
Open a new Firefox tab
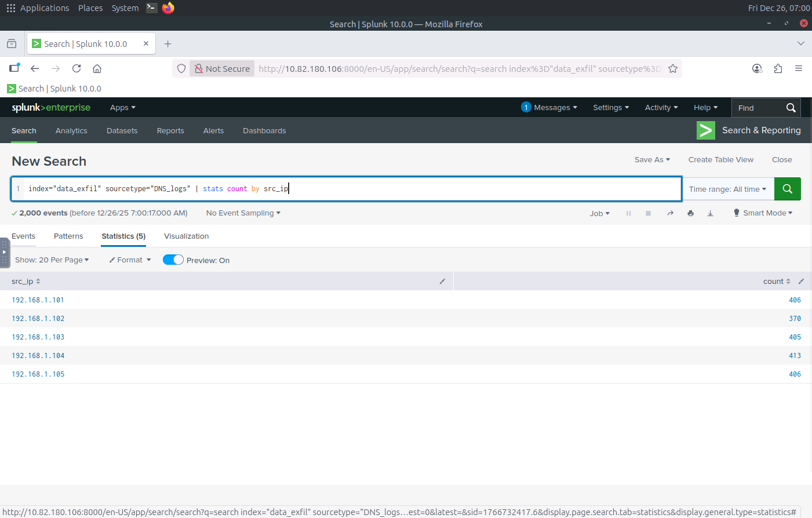coord(168,44)
